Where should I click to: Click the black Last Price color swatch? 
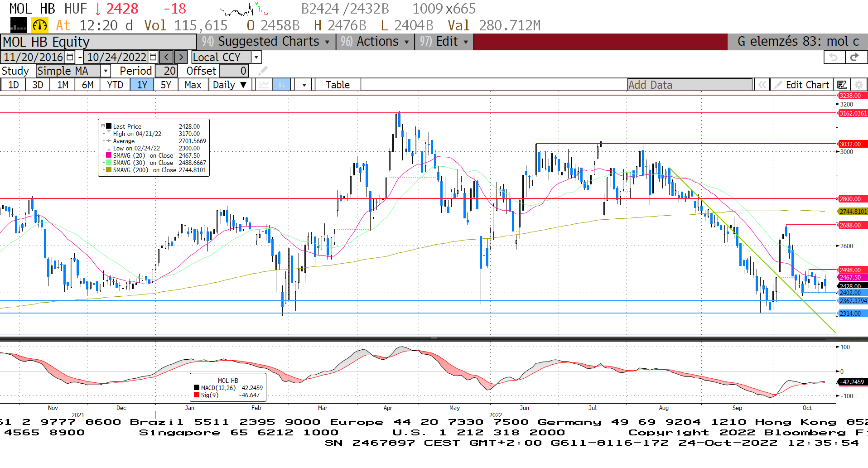pyautogui.click(x=109, y=126)
